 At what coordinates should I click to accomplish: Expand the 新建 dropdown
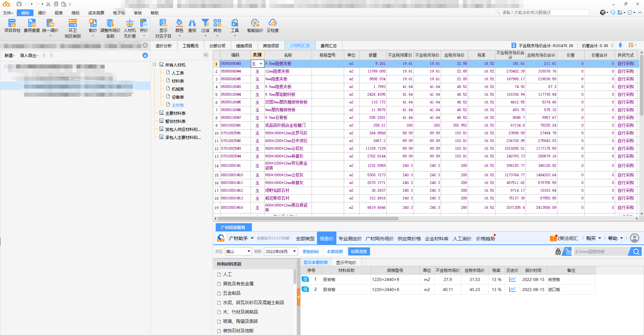click(9, 55)
